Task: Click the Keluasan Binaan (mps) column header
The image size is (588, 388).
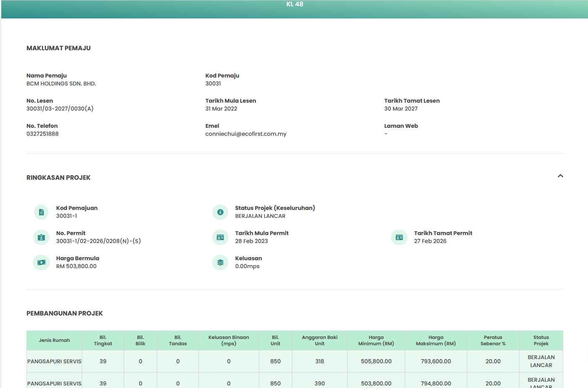Action: tap(229, 340)
